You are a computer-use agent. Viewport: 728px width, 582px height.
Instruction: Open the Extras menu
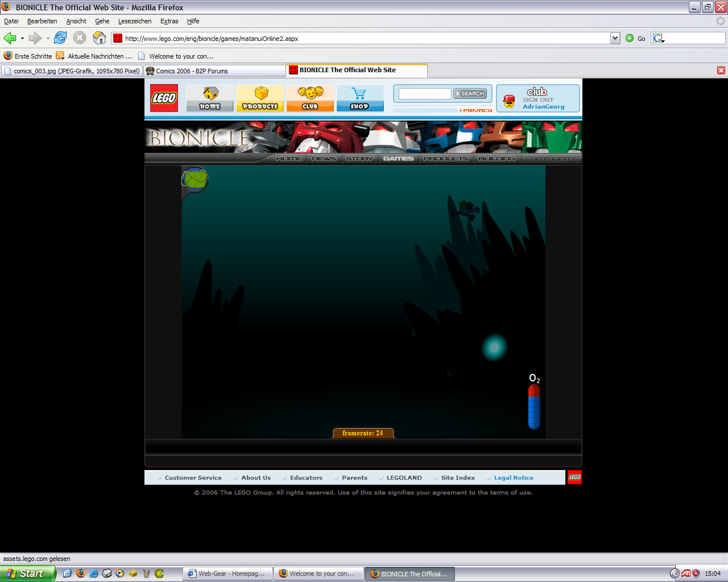(x=169, y=21)
